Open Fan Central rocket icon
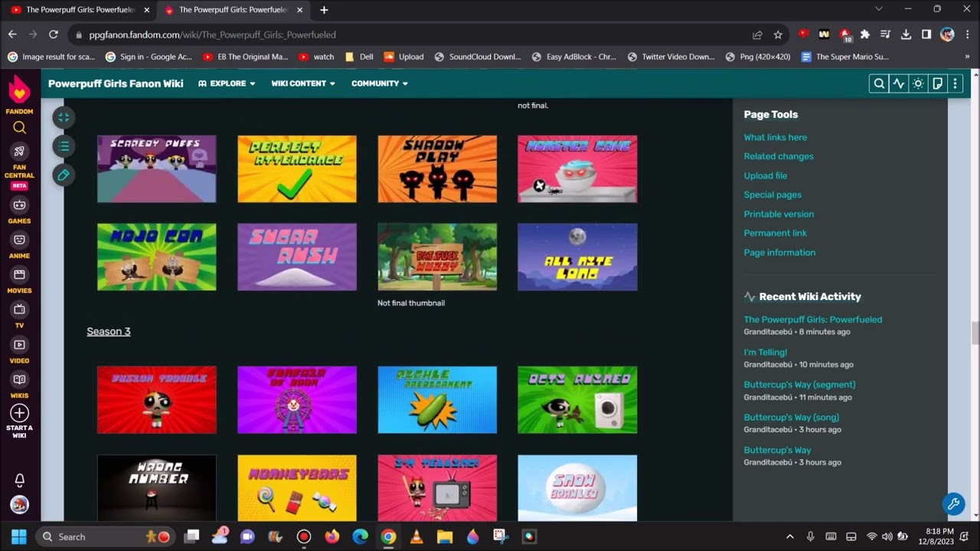The width and height of the screenshot is (980, 551). 20,151
